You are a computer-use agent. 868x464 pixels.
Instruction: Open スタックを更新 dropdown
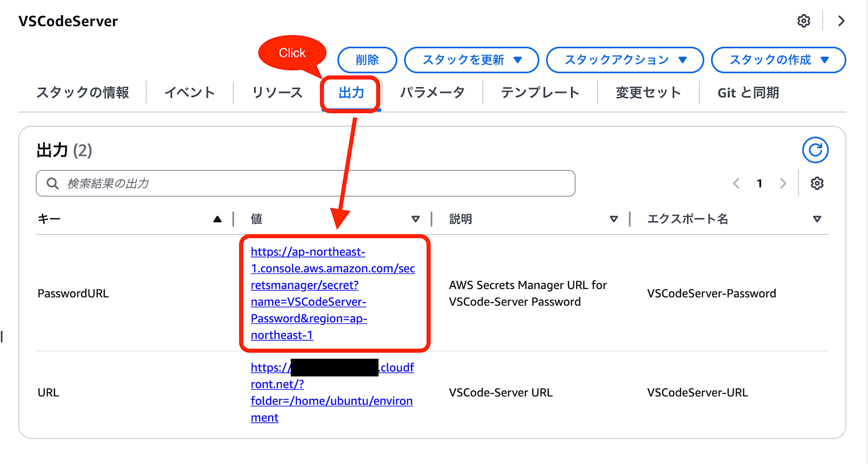tap(471, 60)
